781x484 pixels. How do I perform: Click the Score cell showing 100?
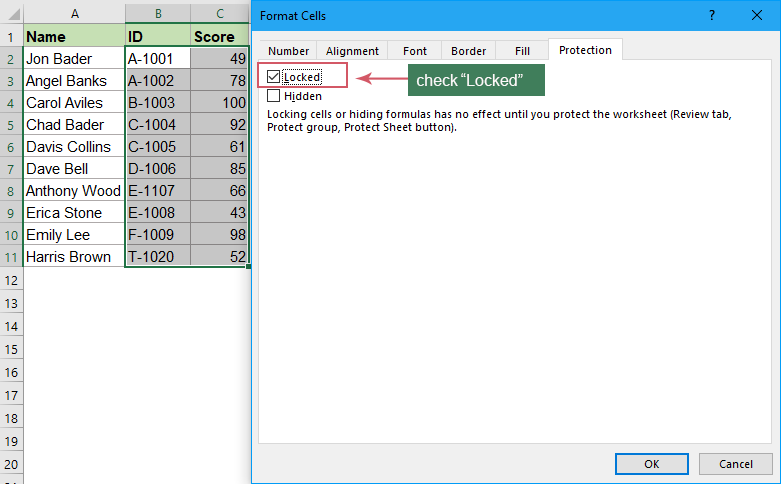coord(219,103)
